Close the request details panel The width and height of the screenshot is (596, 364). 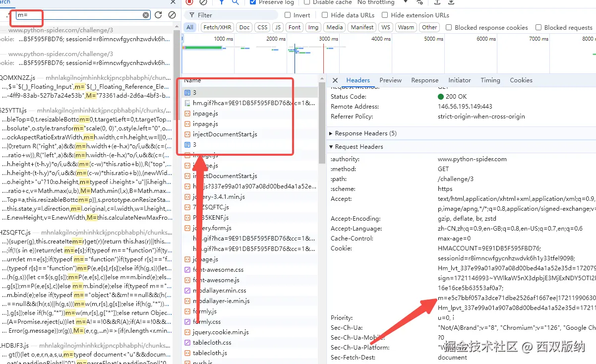pos(335,80)
